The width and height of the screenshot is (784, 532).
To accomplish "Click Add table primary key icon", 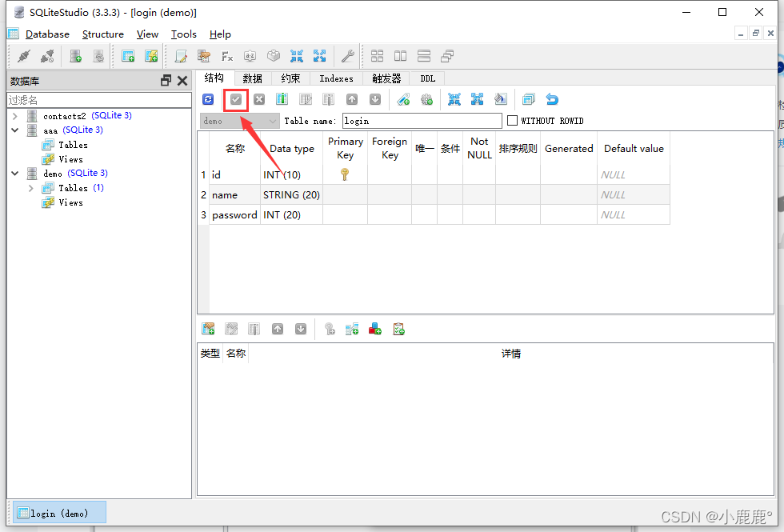I will tap(330, 329).
